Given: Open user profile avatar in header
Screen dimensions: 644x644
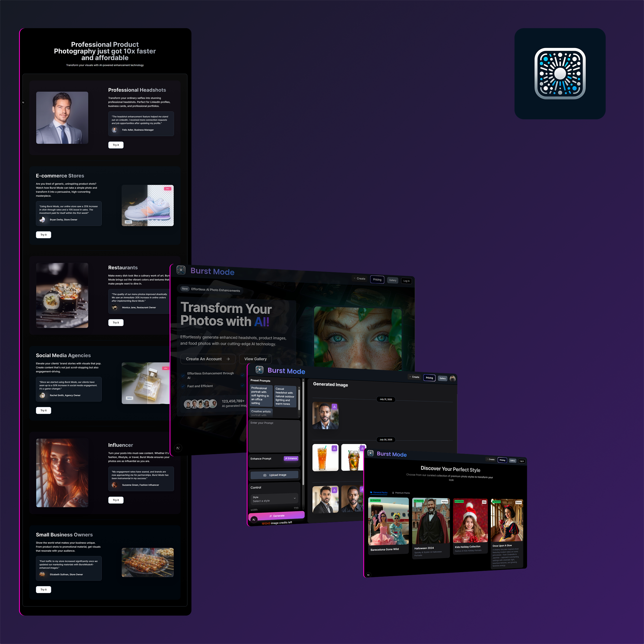Looking at the screenshot, I should click(x=452, y=379).
